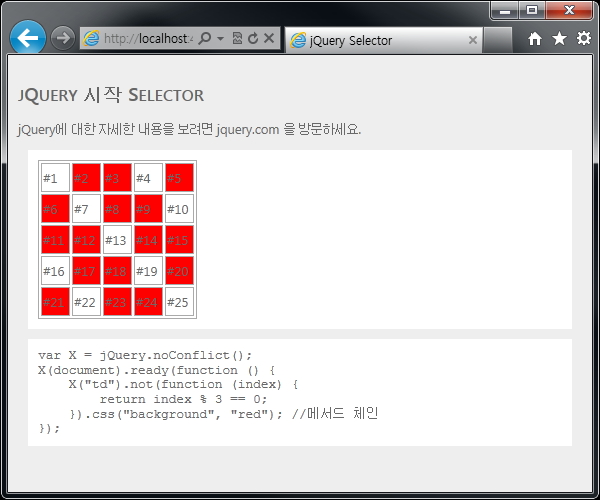Viewport: 600px width, 500px height.
Task: Stop loading with address bar X
Action: pos(269,38)
